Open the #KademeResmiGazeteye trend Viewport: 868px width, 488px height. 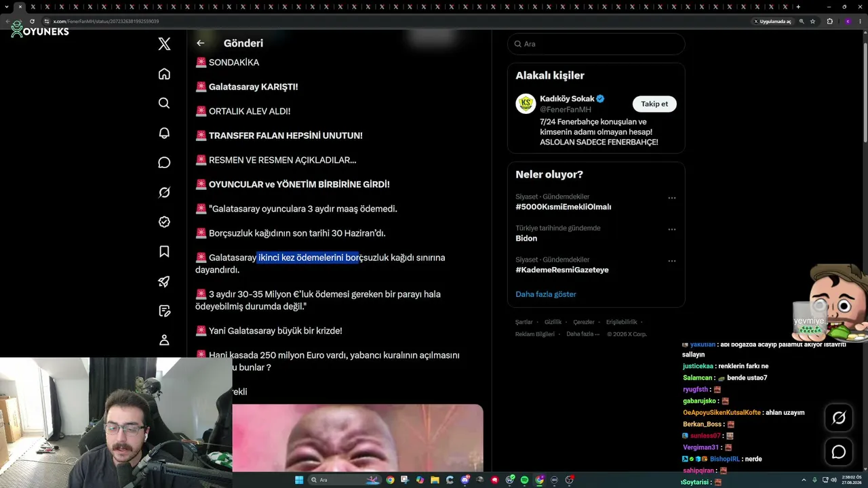coord(562,270)
